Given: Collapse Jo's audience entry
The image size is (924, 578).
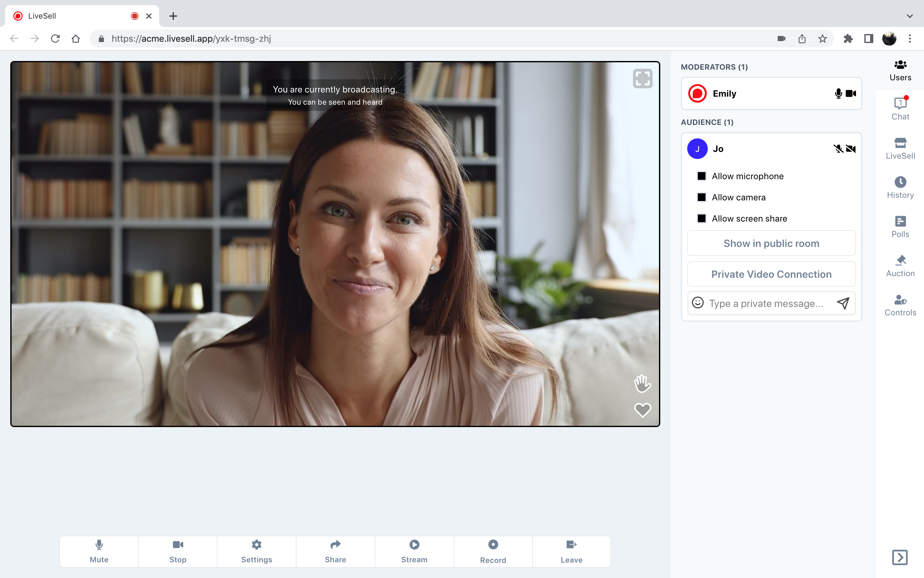Looking at the screenshot, I should pos(771,149).
